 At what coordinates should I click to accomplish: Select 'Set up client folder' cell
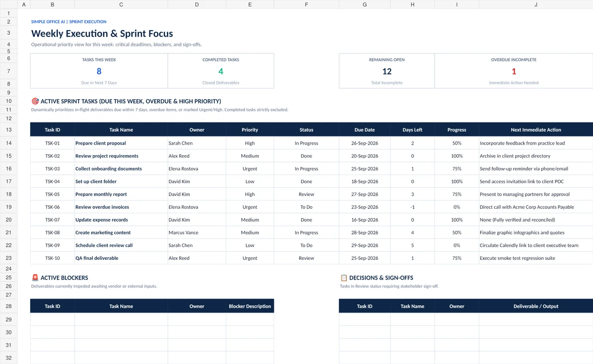click(x=121, y=182)
